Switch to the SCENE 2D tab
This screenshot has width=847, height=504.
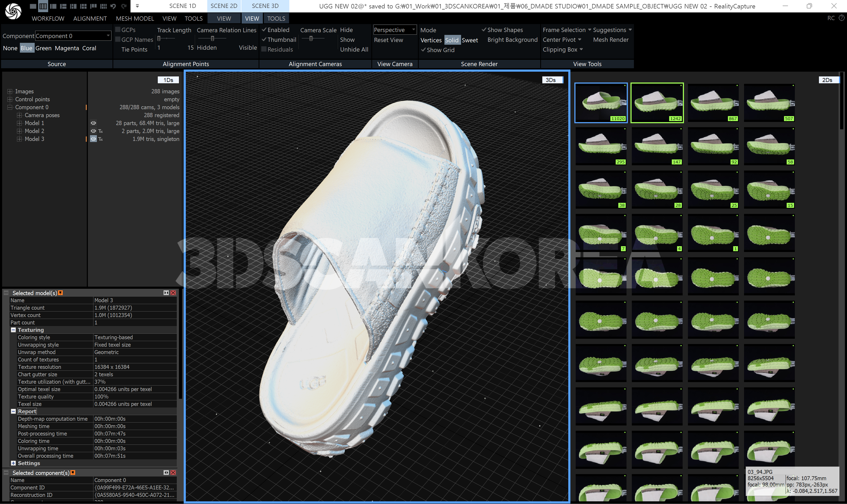(x=224, y=6)
